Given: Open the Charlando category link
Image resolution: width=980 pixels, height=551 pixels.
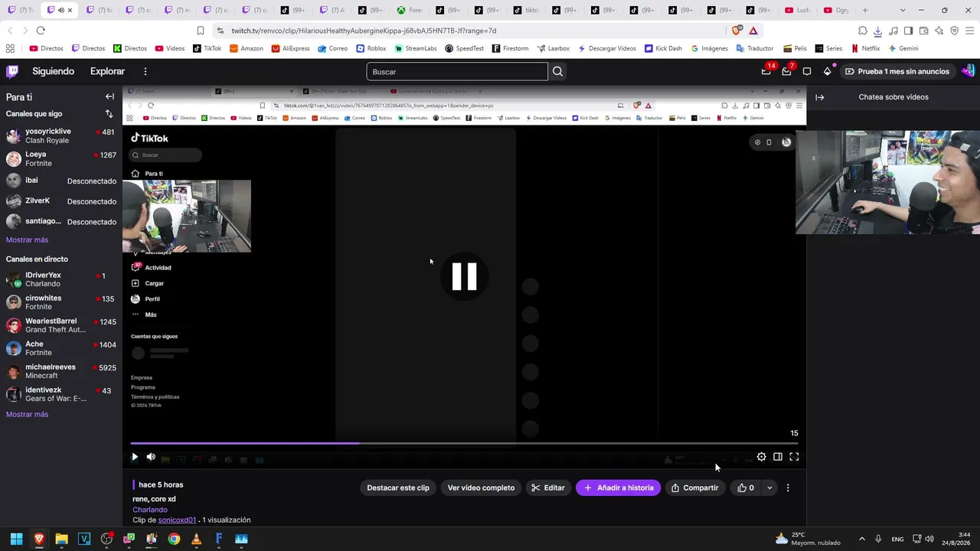Looking at the screenshot, I should click(150, 510).
